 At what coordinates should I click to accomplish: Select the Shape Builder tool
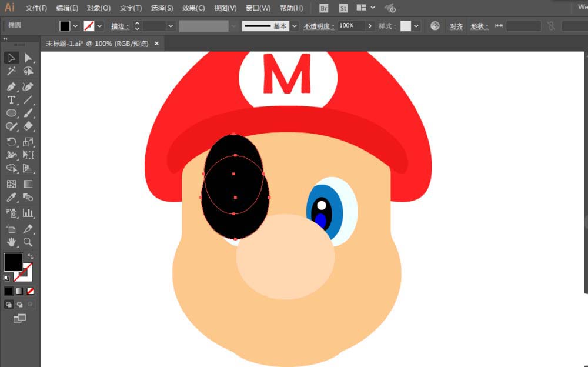pyautogui.click(x=11, y=168)
